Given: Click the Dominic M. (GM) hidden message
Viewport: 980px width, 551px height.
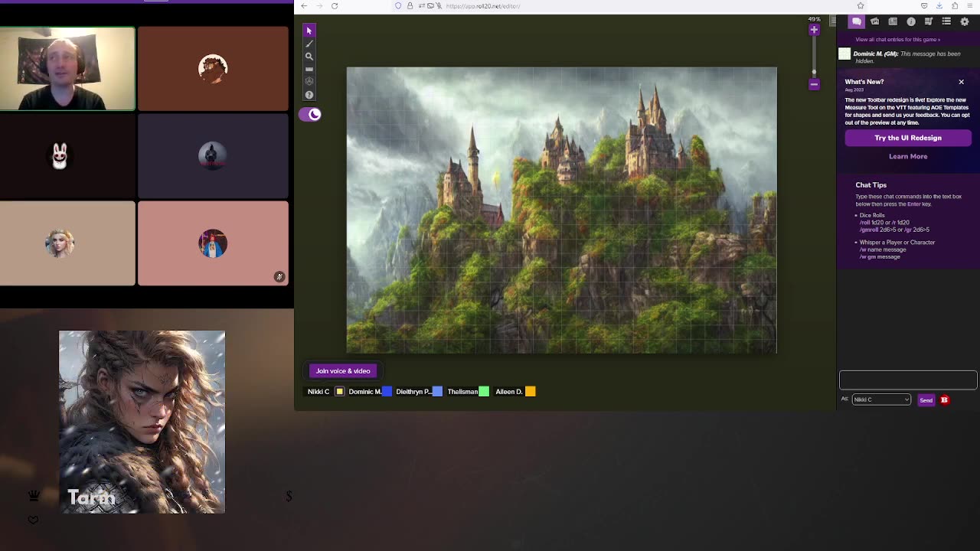Looking at the screenshot, I should point(906,57).
